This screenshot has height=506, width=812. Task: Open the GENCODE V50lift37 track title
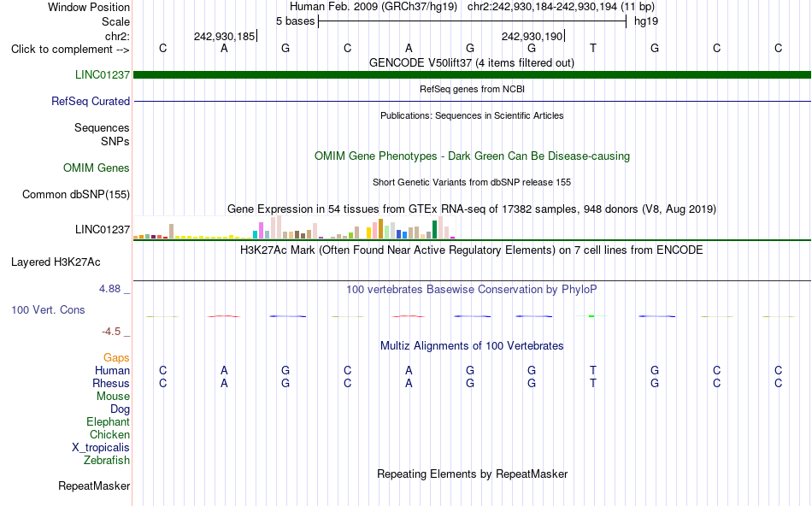(x=472, y=63)
